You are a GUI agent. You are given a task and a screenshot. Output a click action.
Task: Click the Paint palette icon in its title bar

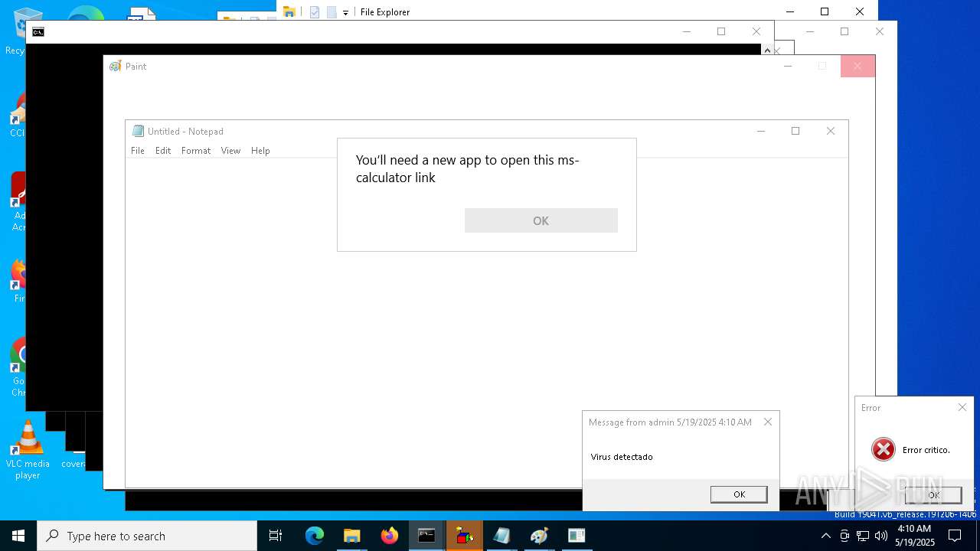(x=116, y=67)
